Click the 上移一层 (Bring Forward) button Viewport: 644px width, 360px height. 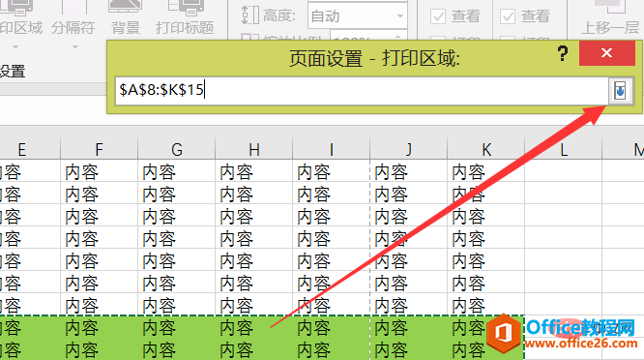(610, 18)
